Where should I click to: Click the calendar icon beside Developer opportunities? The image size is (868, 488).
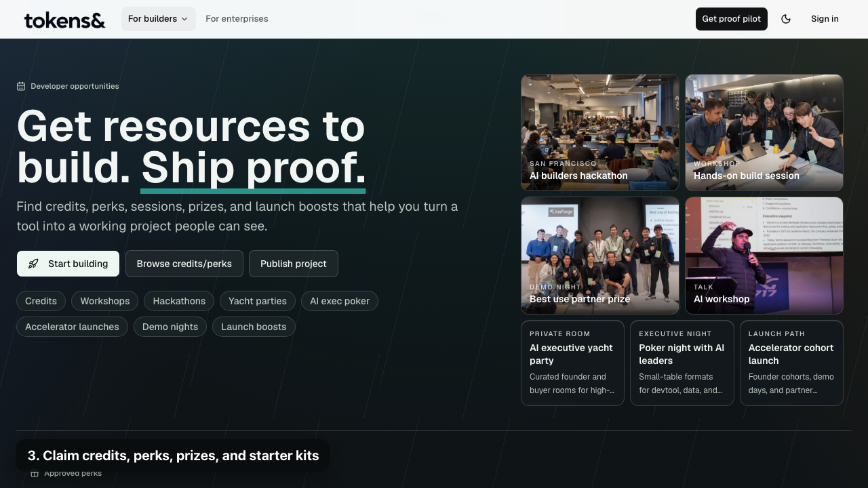pyautogui.click(x=21, y=86)
